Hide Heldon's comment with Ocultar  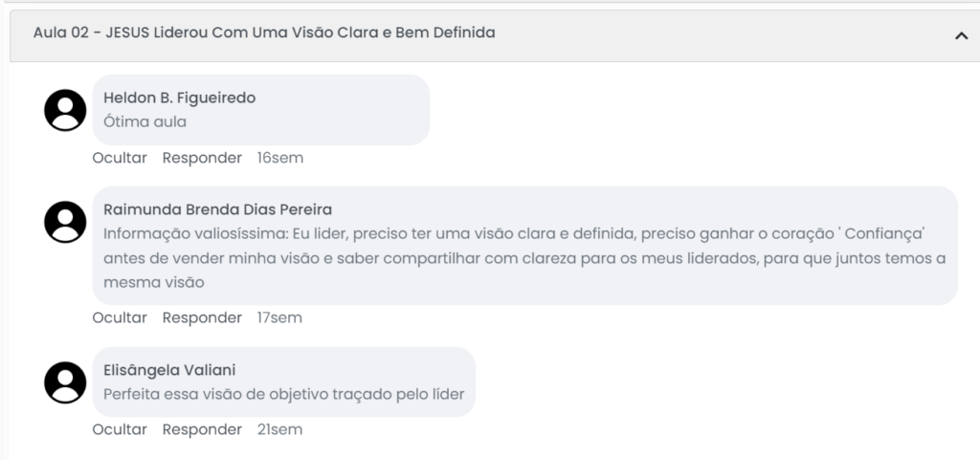120,158
